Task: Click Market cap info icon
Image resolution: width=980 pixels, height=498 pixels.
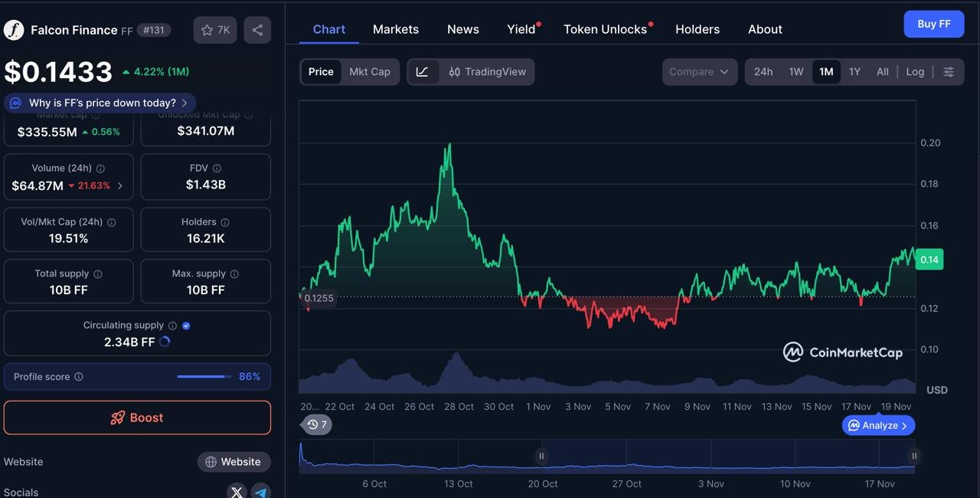Action: (96, 116)
